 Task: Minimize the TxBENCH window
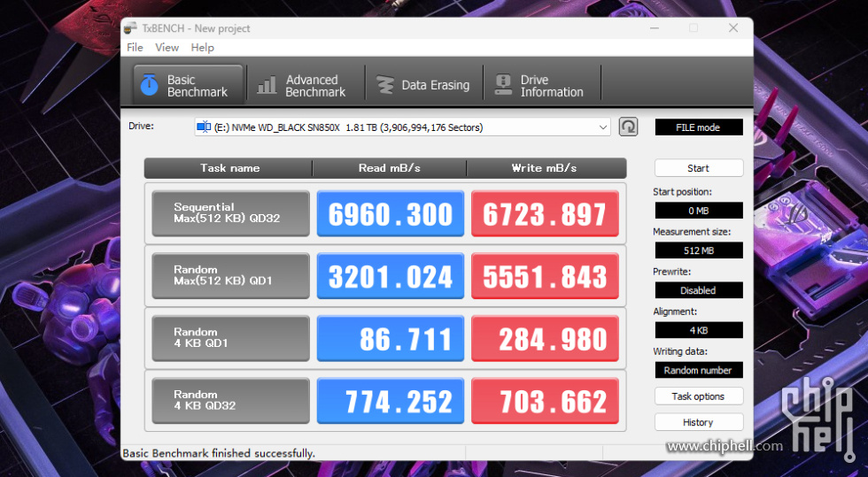pyautogui.click(x=655, y=27)
